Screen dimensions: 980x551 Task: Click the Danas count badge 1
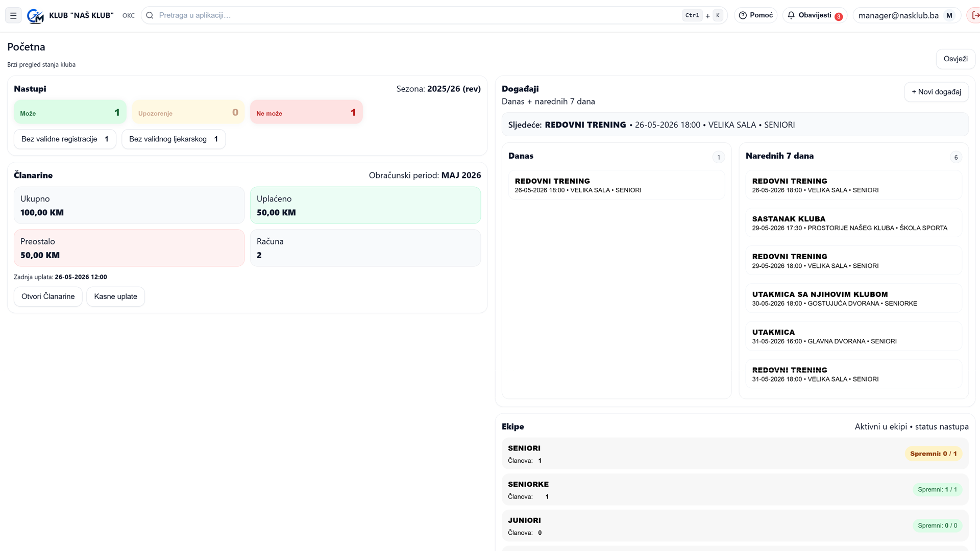tap(719, 157)
